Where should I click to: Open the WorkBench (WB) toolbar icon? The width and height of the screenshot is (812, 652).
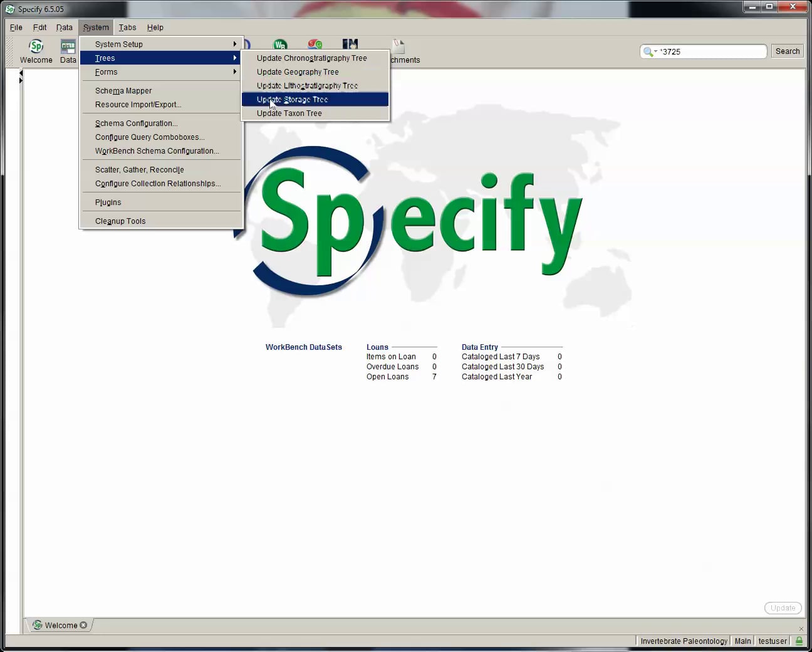click(280, 45)
